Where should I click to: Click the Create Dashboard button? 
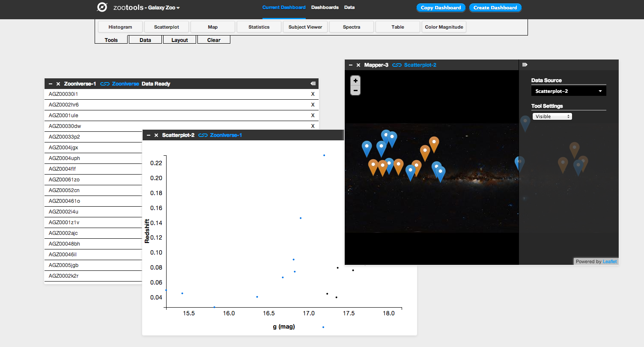coord(495,8)
